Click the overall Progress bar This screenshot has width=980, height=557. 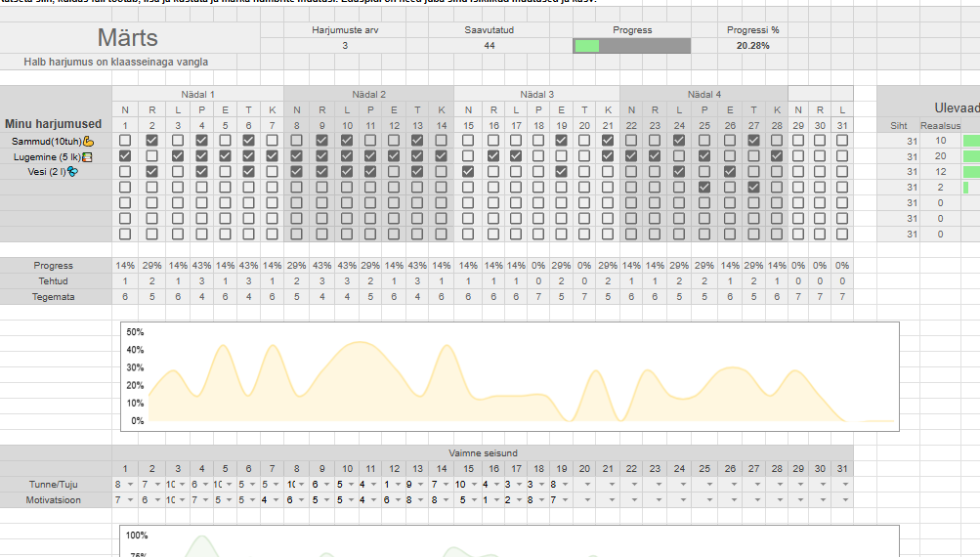pyautogui.click(x=632, y=46)
